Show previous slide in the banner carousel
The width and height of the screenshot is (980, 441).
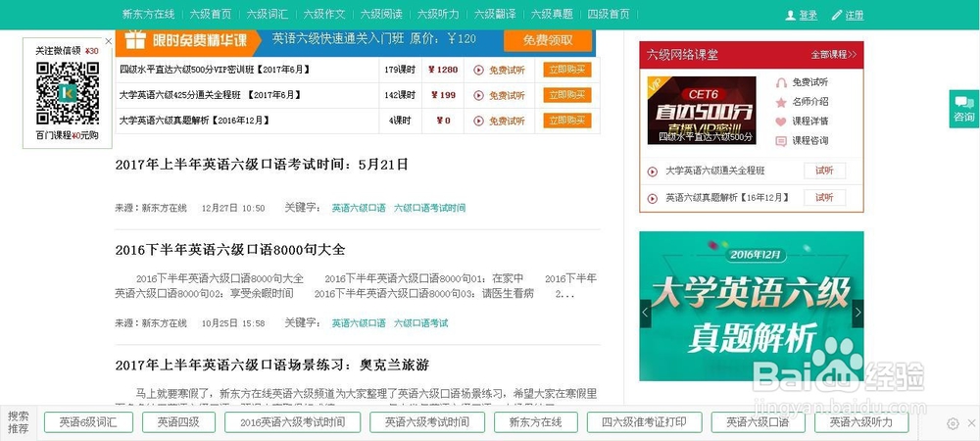645,313
